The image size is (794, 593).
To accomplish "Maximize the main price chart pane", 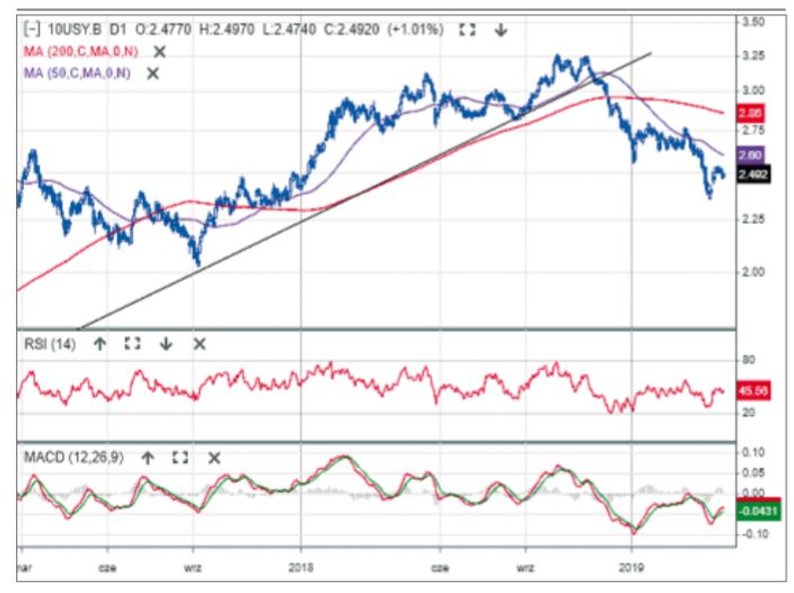I will point(467,30).
